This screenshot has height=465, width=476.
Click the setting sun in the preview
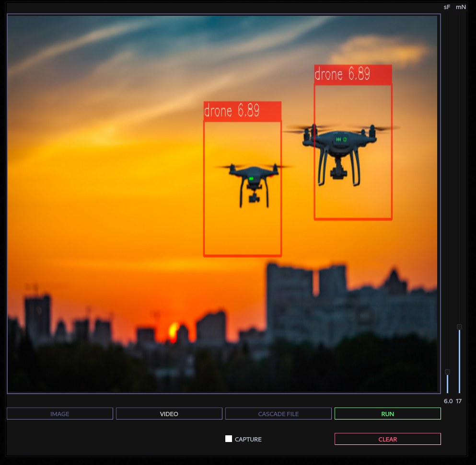174,331
